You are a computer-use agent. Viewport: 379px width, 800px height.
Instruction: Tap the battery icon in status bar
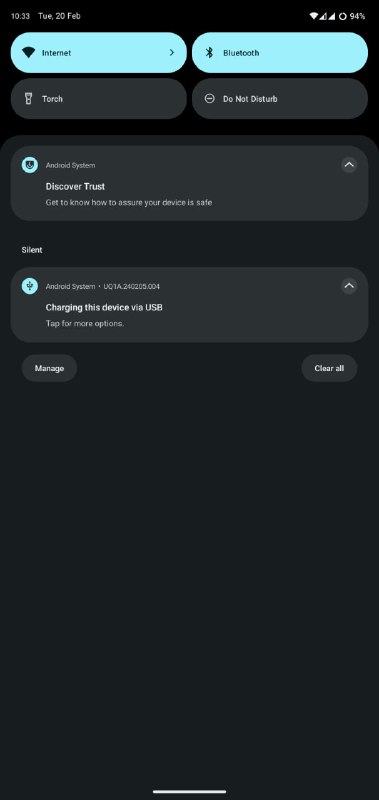click(x=343, y=16)
